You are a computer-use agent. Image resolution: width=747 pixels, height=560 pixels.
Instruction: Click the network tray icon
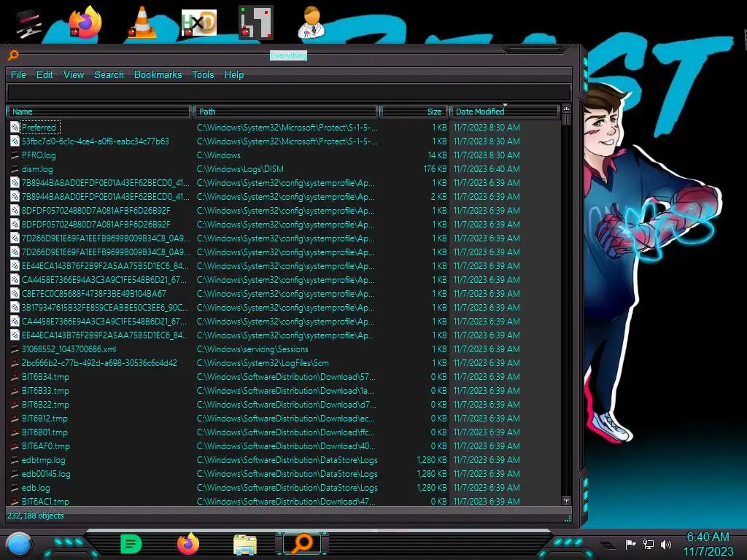coord(649,544)
